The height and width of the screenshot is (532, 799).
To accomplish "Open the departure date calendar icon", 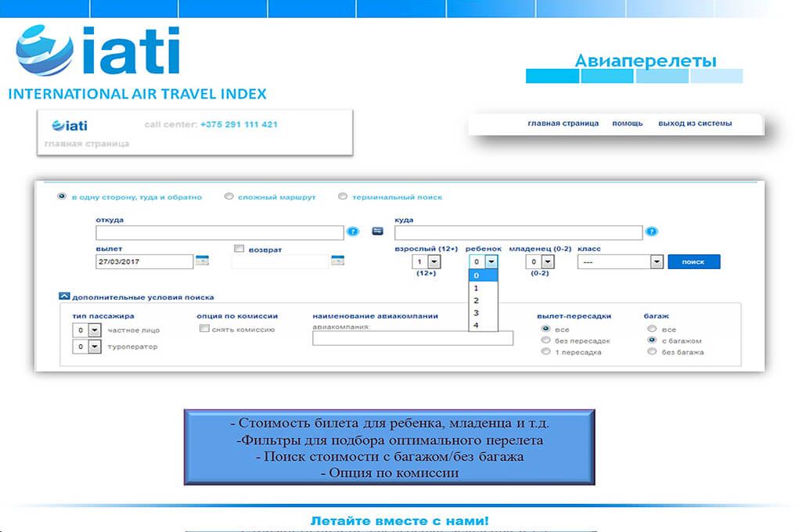I will tap(203, 261).
